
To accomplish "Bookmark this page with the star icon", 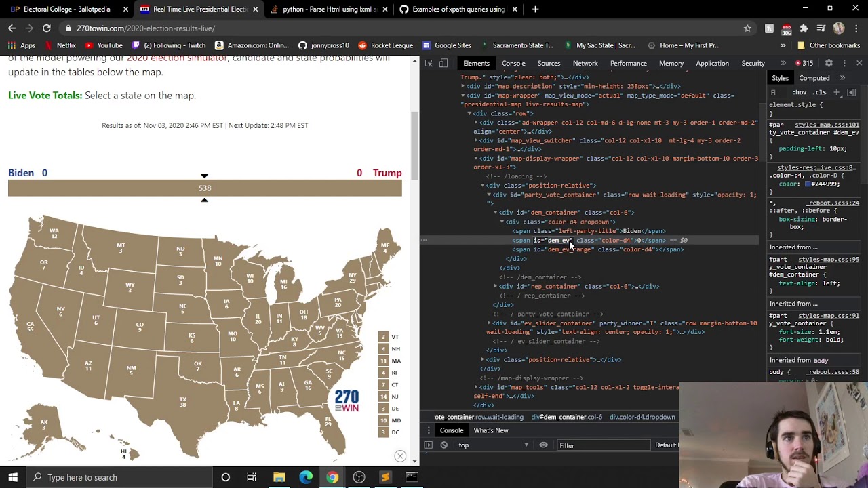I will [747, 28].
